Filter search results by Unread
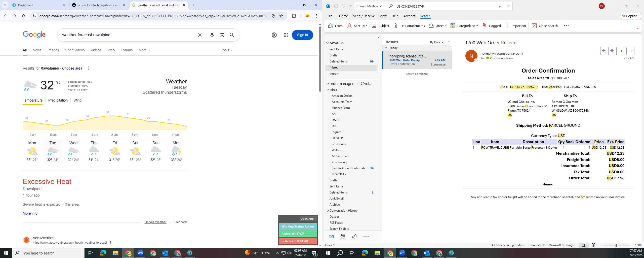644x258 pixels. [437, 26]
